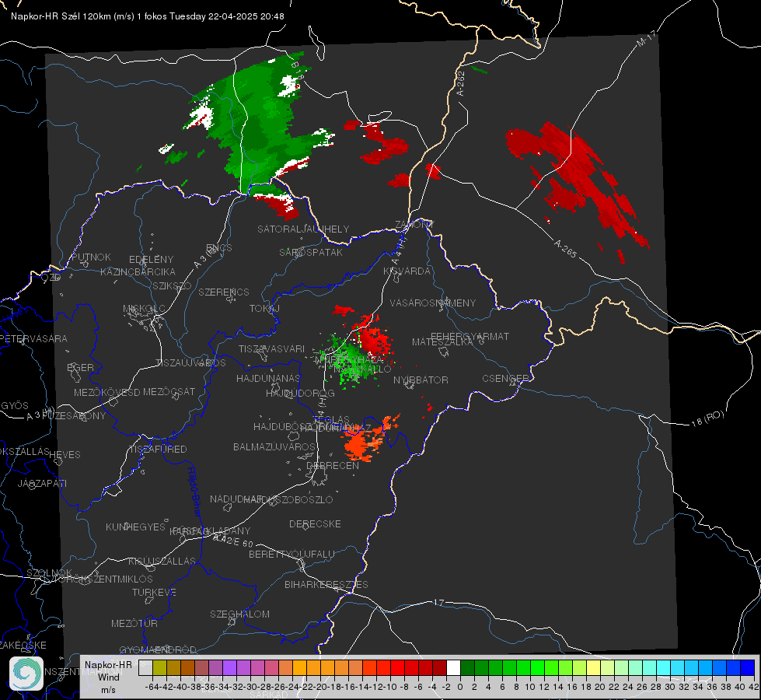This screenshot has width=761, height=700.
Task: Click the KISVÁRDA city label
Action: tap(407, 271)
